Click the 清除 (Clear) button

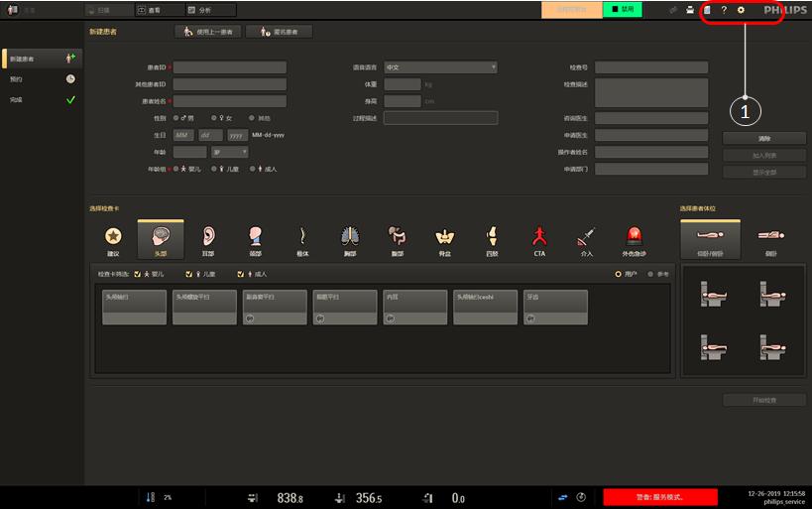pyautogui.click(x=764, y=138)
